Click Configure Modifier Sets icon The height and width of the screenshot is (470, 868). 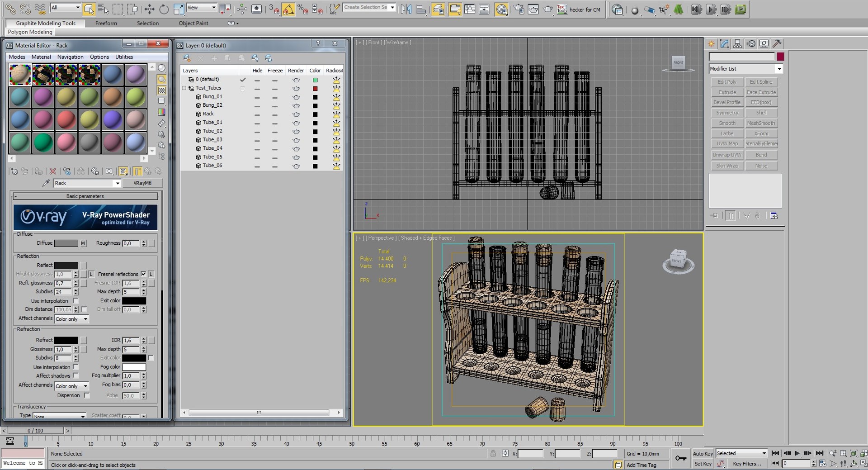tap(774, 216)
